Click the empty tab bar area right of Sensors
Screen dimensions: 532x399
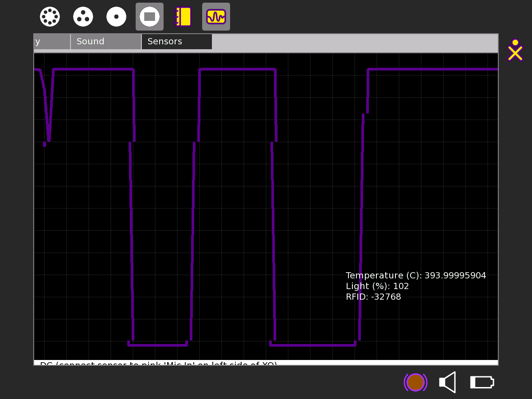coord(355,43)
